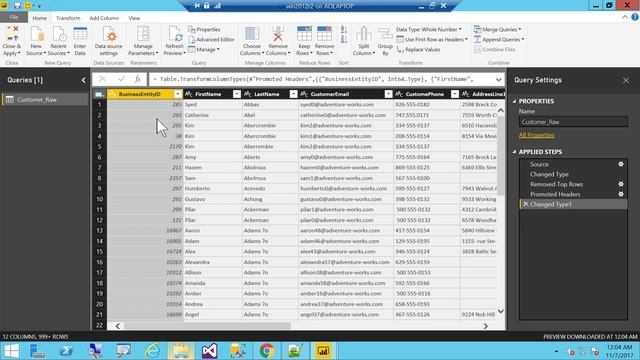
Task: Switch to the View tab
Action: pyautogui.click(x=134, y=18)
